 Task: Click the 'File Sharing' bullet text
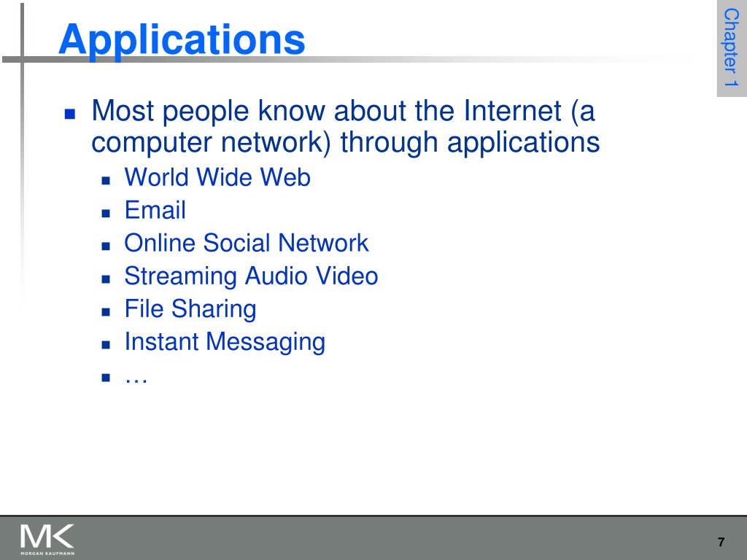[190, 309]
